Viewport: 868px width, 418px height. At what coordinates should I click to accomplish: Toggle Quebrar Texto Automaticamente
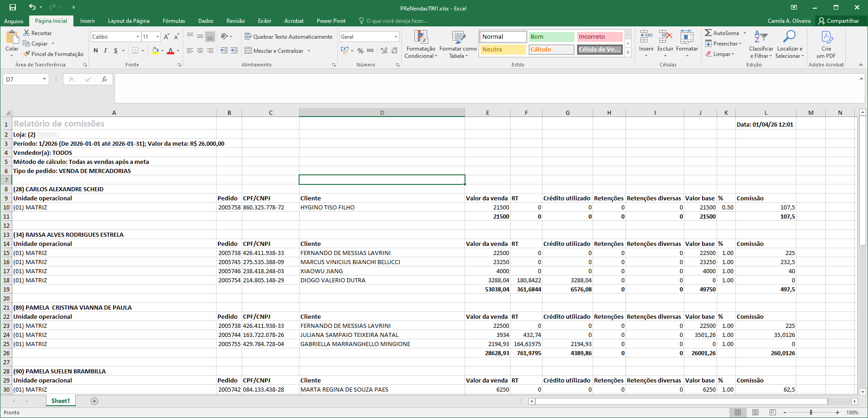coord(289,37)
